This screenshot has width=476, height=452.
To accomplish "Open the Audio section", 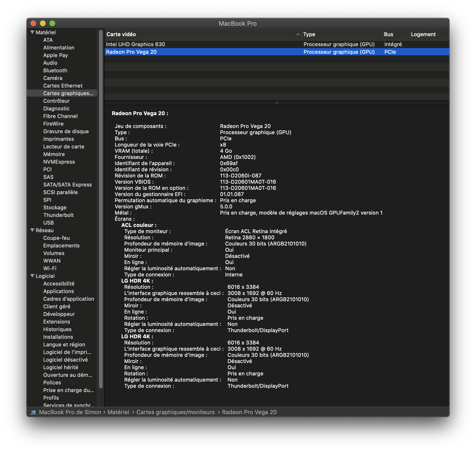I will tap(50, 63).
